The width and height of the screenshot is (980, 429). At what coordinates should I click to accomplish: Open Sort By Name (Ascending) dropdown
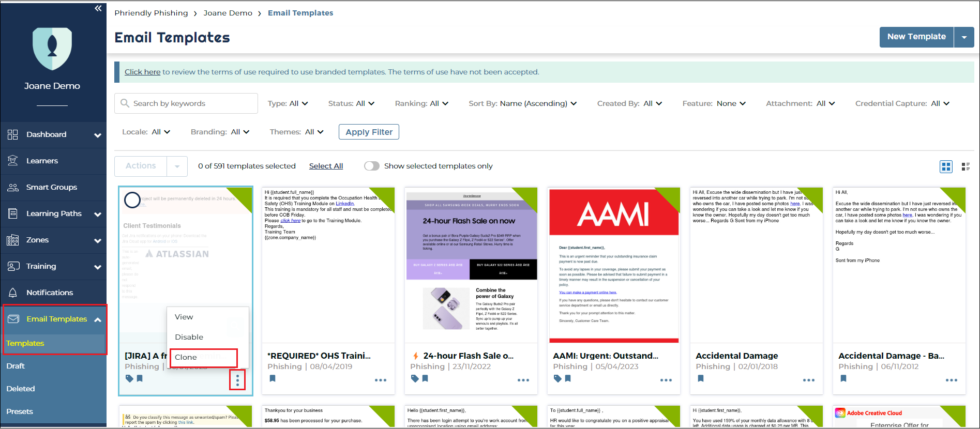[522, 103]
